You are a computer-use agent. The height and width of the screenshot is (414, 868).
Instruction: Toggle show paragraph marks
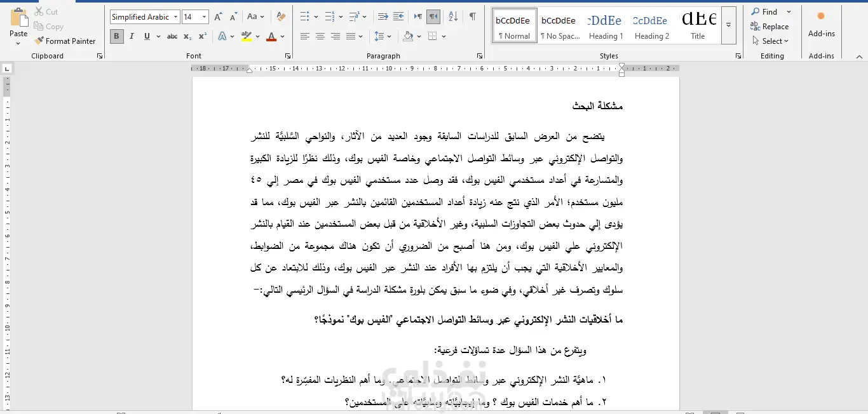[472, 17]
